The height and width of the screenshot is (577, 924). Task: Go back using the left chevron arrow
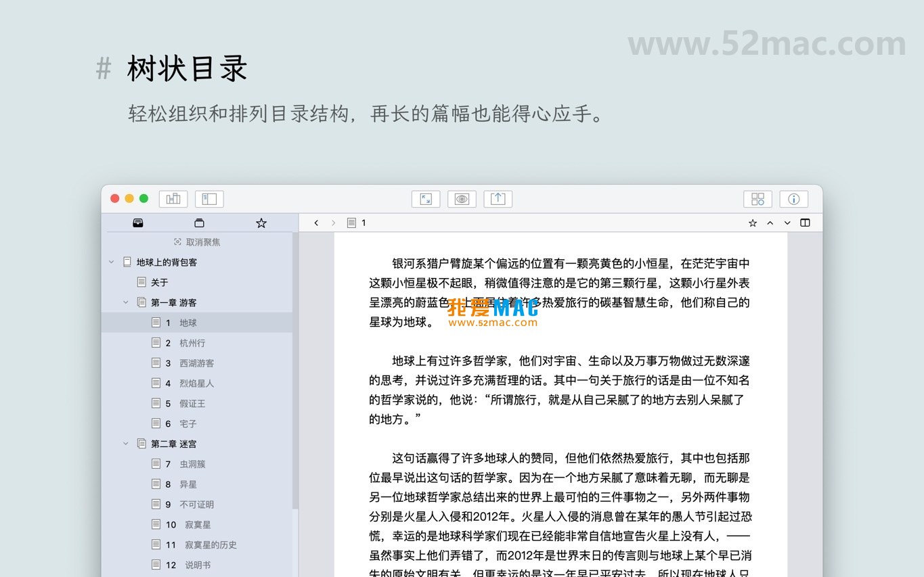point(315,222)
